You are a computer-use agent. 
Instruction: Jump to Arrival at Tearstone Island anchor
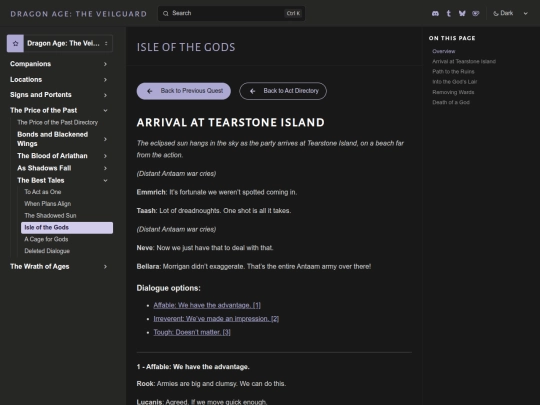pyautogui.click(x=464, y=61)
